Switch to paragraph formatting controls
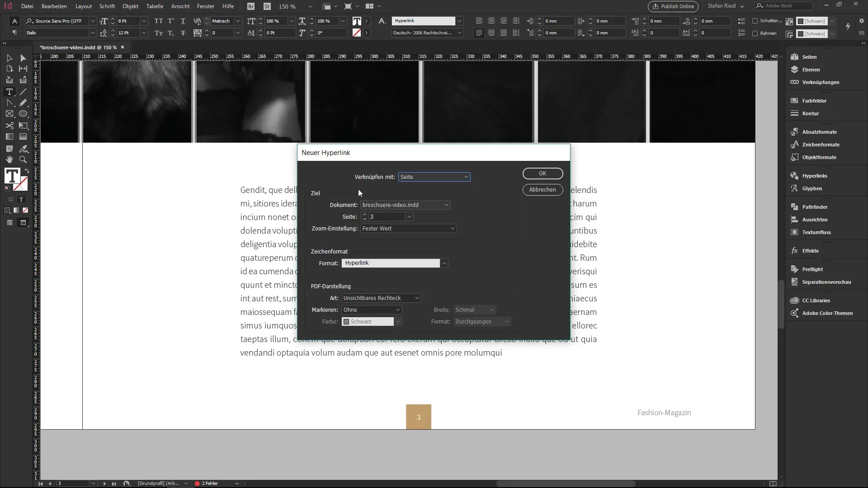This screenshot has width=868, height=488. (14, 33)
